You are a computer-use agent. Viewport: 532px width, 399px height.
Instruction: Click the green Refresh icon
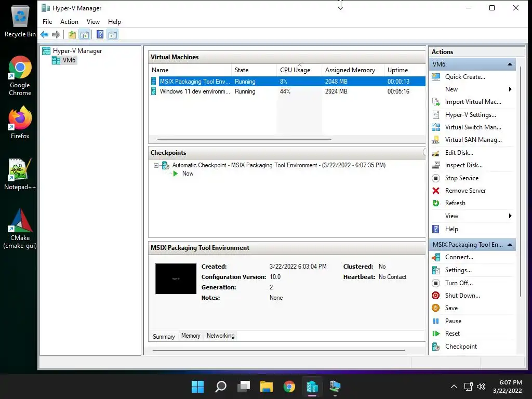click(436, 203)
